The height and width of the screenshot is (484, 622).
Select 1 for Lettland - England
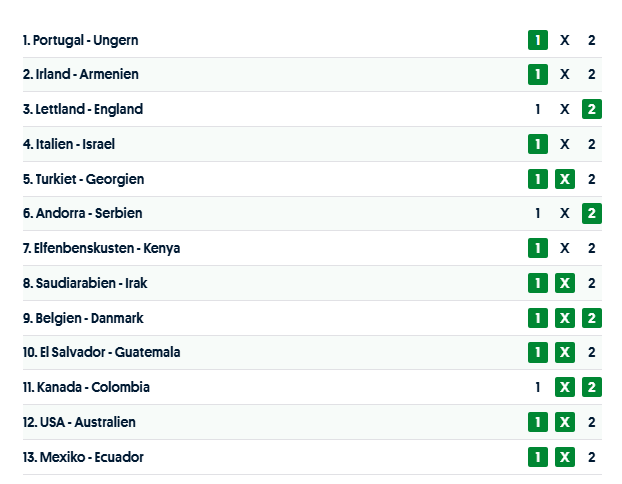click(x=538, y=109)
